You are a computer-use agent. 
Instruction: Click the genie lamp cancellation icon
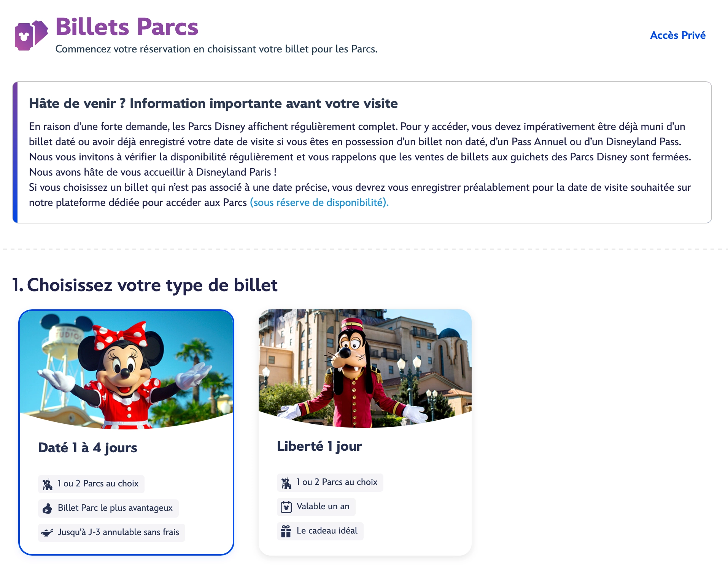coord(48,533)
